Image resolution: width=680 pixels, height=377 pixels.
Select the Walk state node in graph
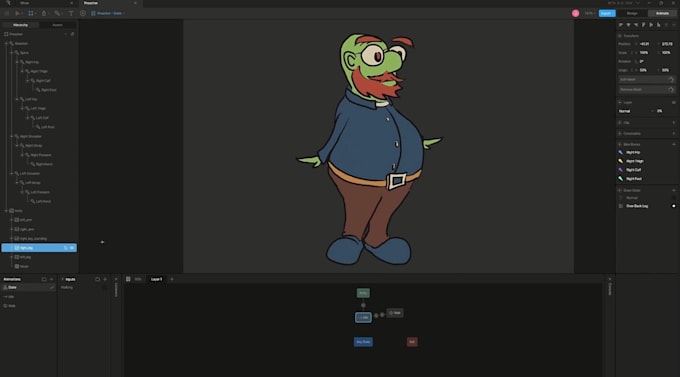pyautogui.click(x=395, y=313)
